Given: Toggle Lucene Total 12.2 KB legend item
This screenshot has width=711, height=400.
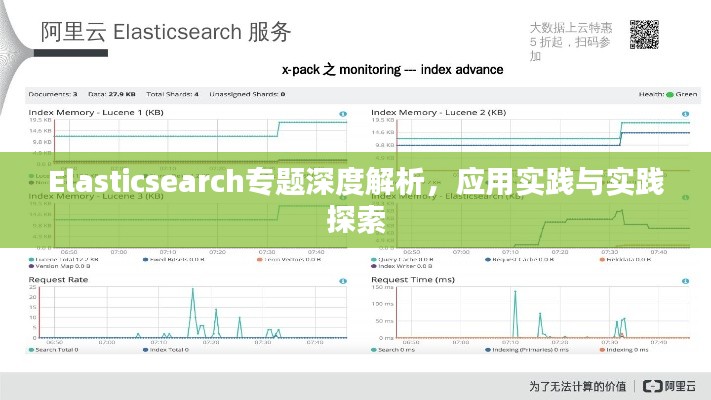Looking at the screenshot, I should pyautogui.click(x=63, y=259).
